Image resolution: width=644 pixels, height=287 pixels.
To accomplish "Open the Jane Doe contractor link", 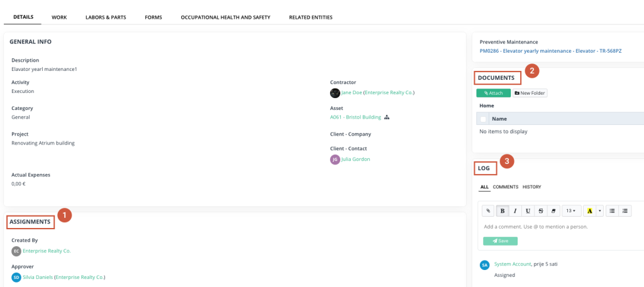I will click(x=352, y=93).
